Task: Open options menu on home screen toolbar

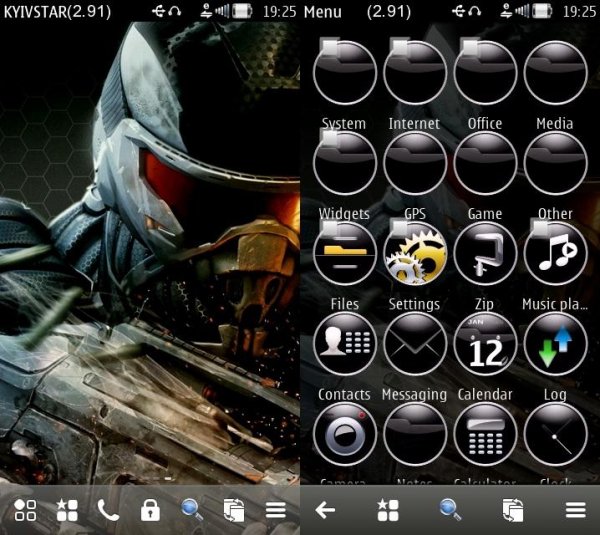Action: (x=276, y=510)
